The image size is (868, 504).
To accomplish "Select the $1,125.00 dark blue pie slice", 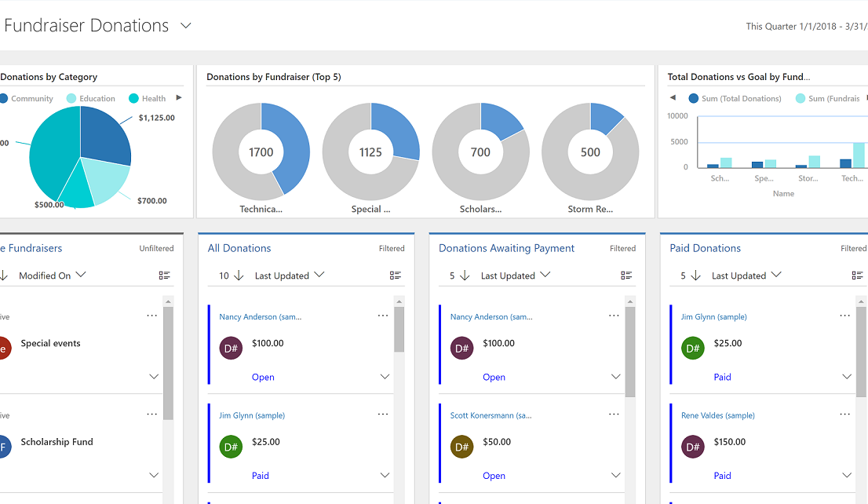I will [x=104, y=136].
